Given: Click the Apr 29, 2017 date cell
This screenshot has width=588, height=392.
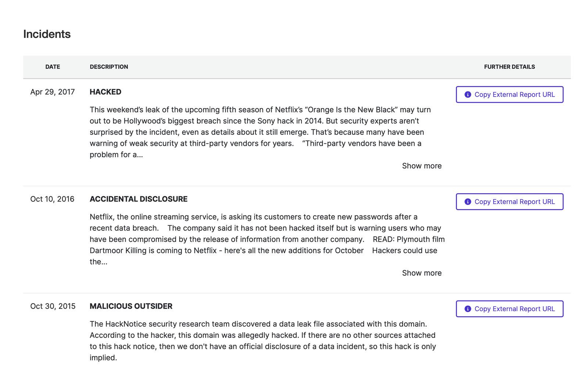Looking at the screenshot, I should tap(53, 92).
